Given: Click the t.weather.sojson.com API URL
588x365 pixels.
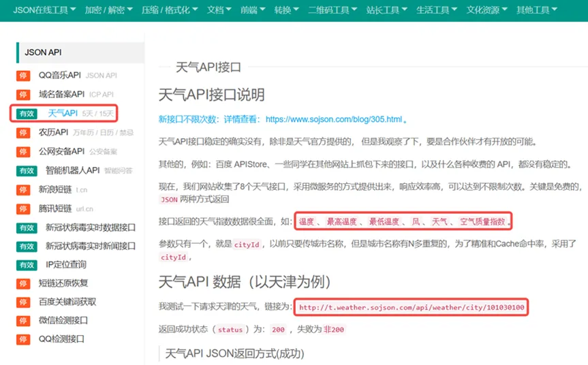Looking at the screenshot, I should (x=412, y=307).
